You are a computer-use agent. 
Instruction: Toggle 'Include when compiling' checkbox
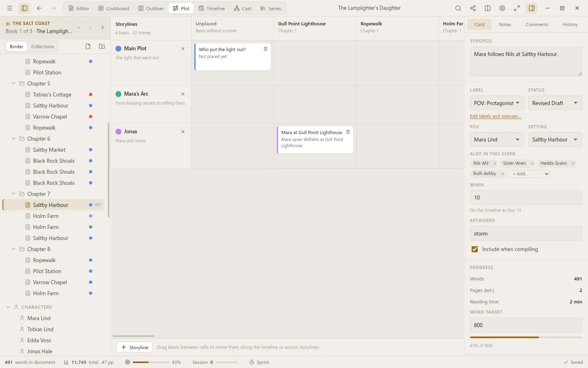point(475,249)
